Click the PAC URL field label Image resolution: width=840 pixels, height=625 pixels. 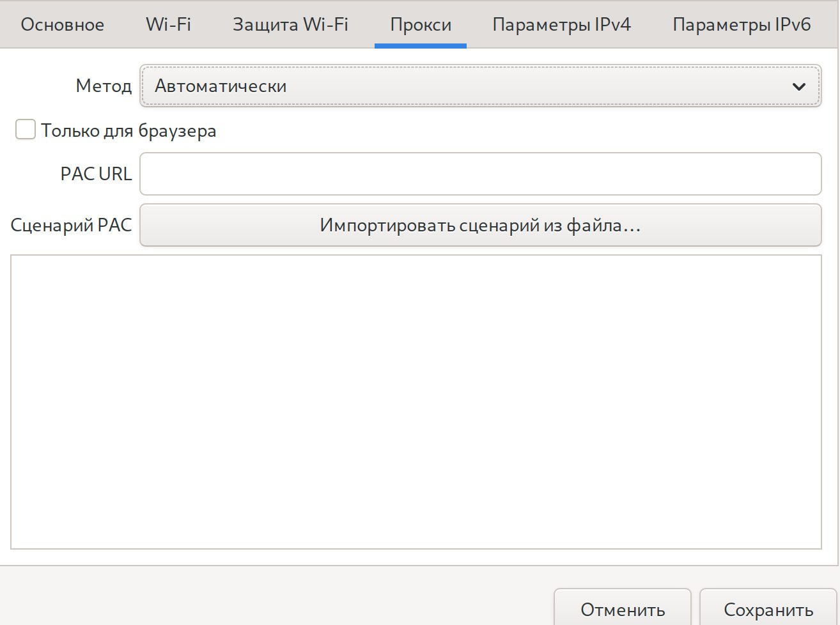point(96,174)
